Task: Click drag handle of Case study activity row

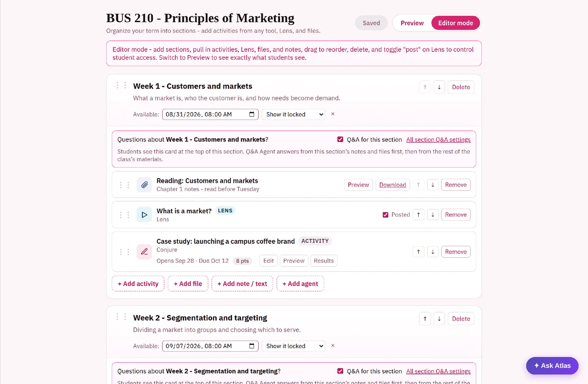Action: [x=124, y=252]
